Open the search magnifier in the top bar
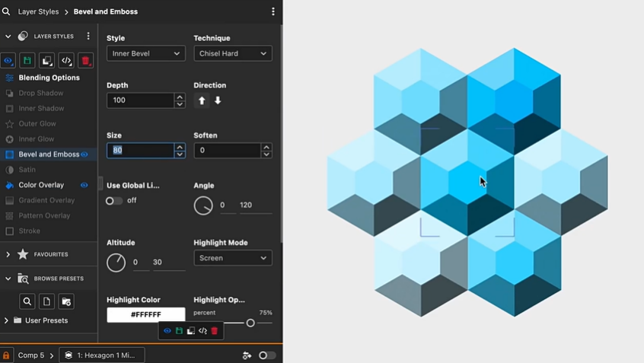The image size is (644, 363). coord(6,11)
